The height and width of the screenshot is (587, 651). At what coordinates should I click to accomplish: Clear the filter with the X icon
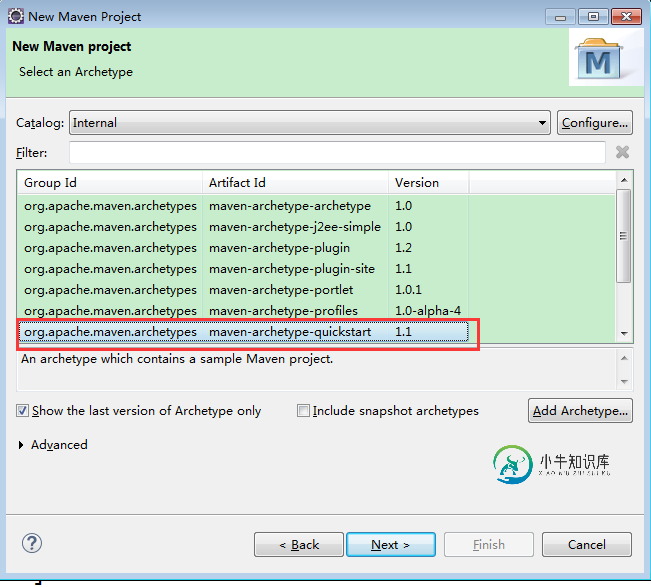pos(622,152)
